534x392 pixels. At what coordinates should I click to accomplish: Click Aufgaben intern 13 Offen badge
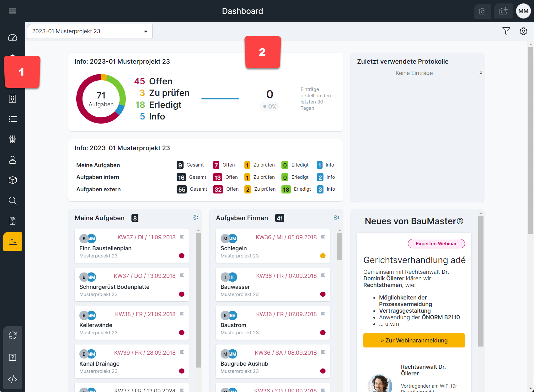[217, 177]
